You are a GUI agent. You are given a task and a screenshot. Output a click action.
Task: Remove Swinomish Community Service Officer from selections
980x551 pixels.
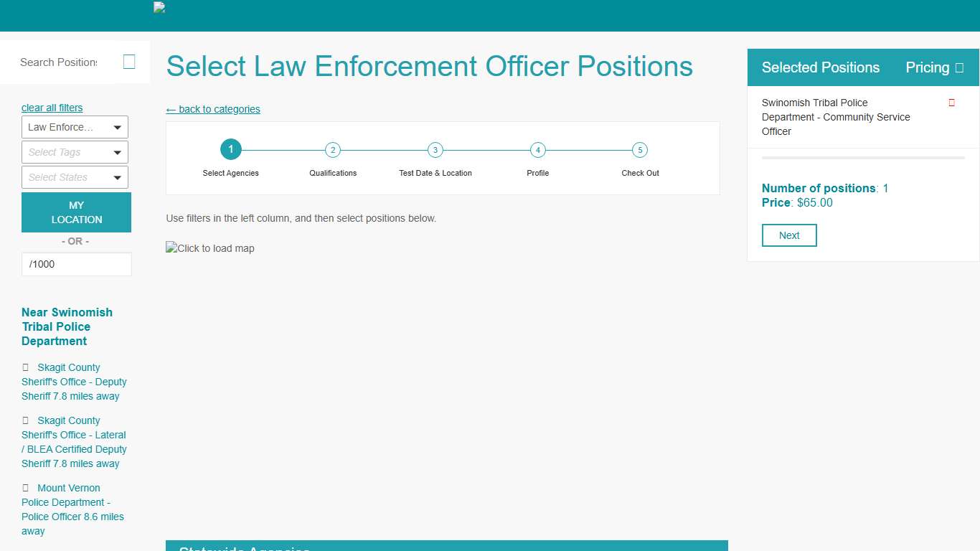click(x=951, y=103)
